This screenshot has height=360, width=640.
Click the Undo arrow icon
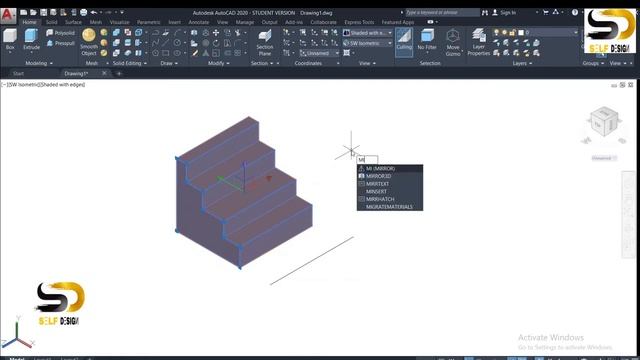tap(94, 13)
